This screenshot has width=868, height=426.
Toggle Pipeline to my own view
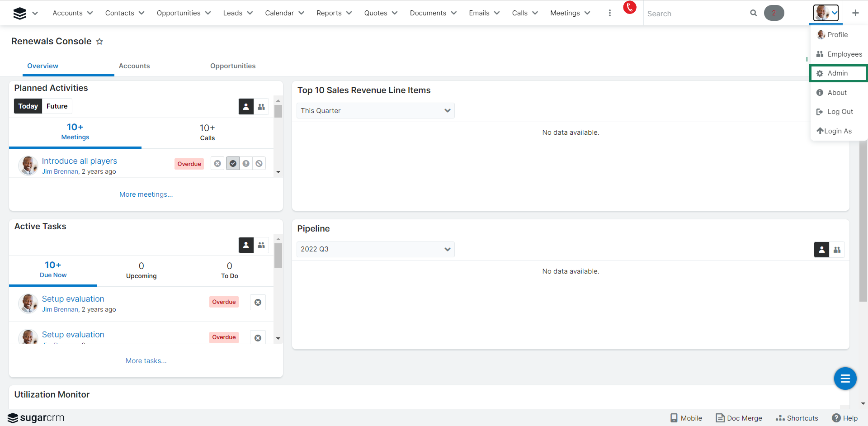[x=821, y=250]
